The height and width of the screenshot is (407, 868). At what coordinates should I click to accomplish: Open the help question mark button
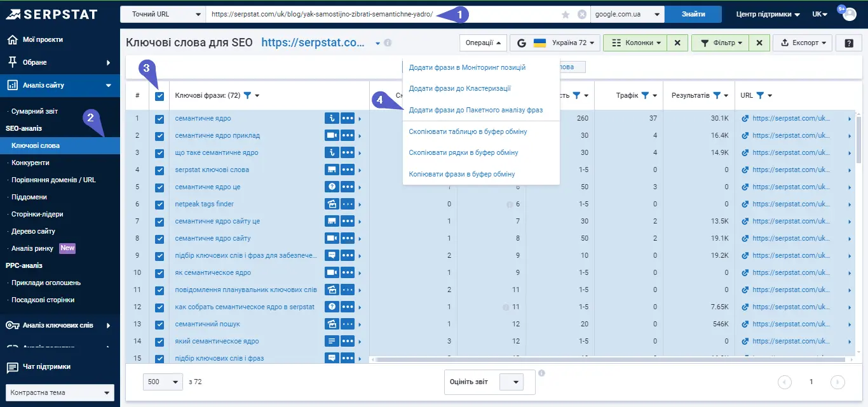[849, 43]
